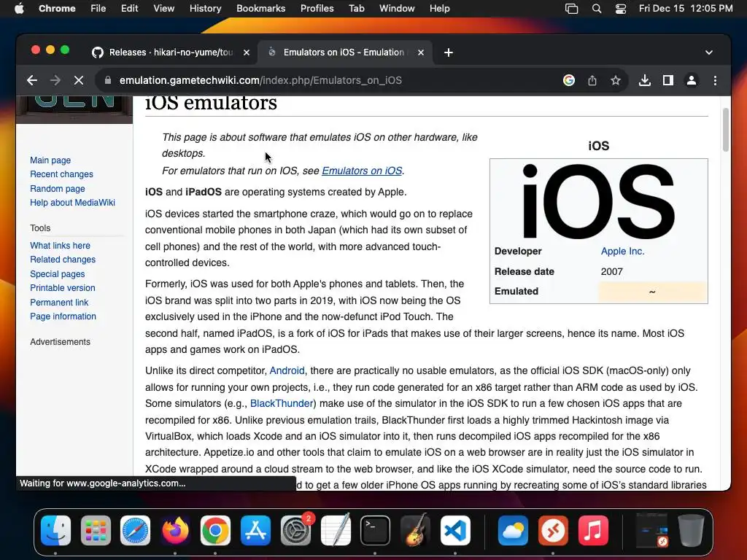The height and width of the screenshot is (560, 747).
Task: Open the History menu
Action: coord(205,8)
